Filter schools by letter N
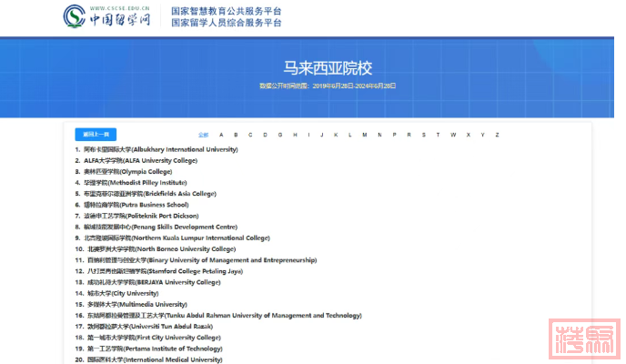Image resolution: width=626 pixels, height=364 pixels. click(379, 135)
